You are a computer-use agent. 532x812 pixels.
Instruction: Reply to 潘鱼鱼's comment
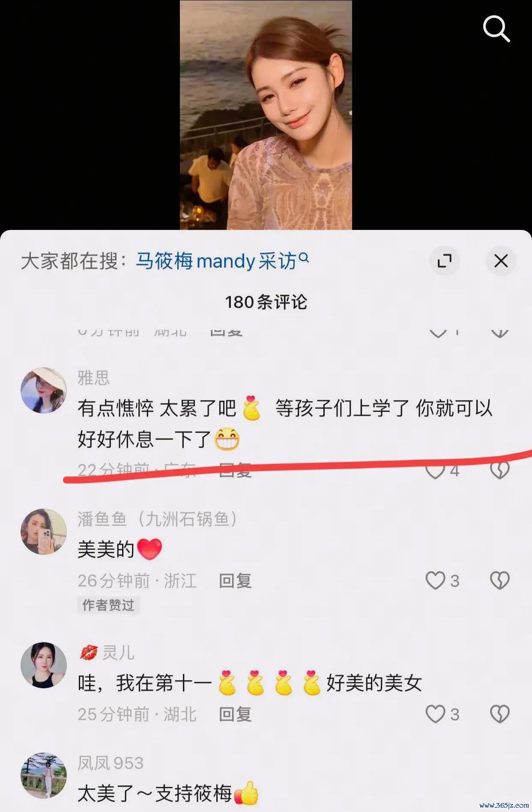235,581
